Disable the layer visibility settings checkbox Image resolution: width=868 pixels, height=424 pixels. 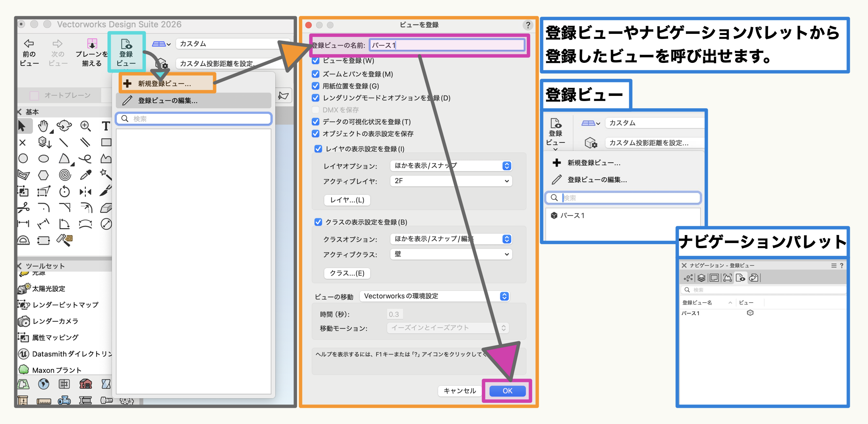pos(318,149)
